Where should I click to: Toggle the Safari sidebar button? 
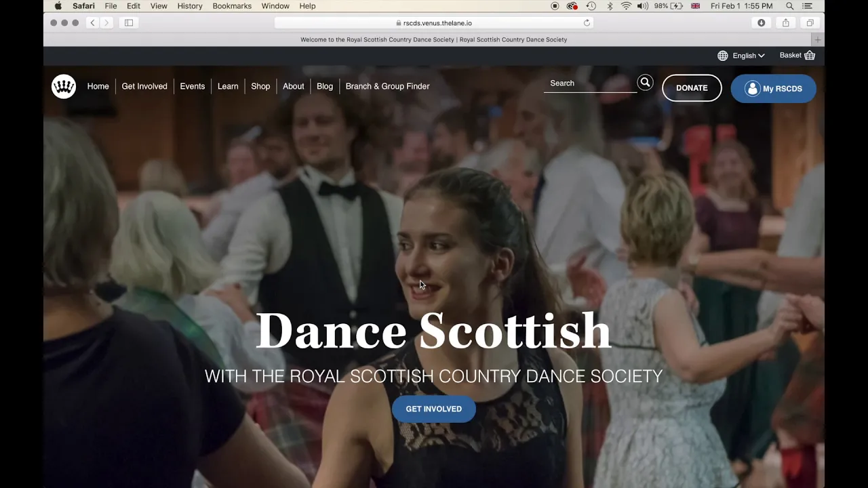[129, 22]
